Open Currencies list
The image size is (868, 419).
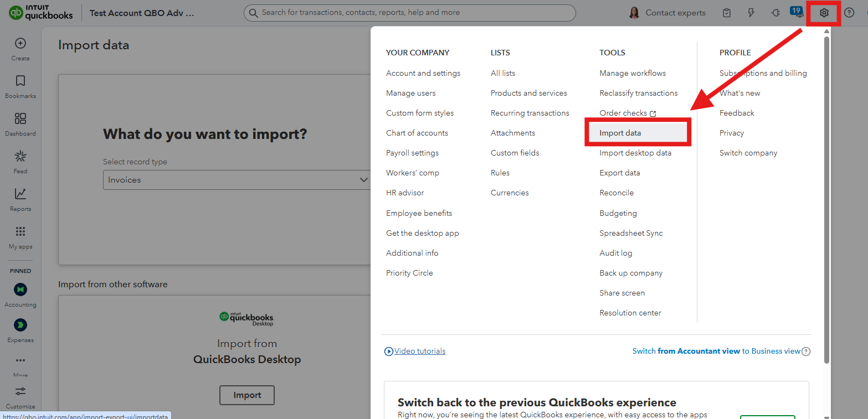[x=510, y=193]
